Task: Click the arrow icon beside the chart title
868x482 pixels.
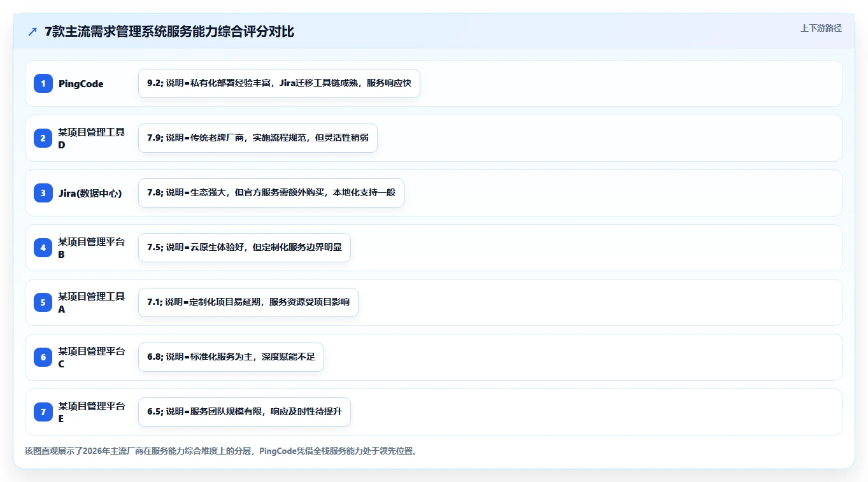Action: click(32, 32)
